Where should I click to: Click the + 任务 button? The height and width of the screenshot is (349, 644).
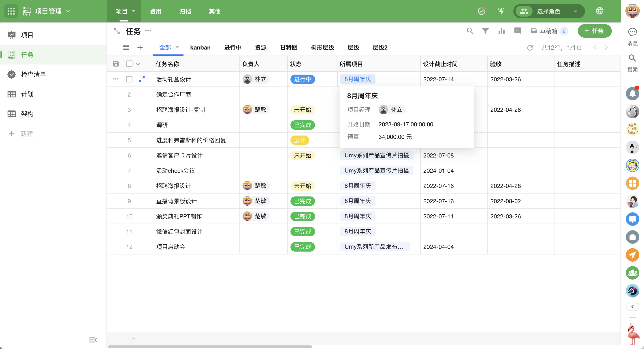pos(594,31)
